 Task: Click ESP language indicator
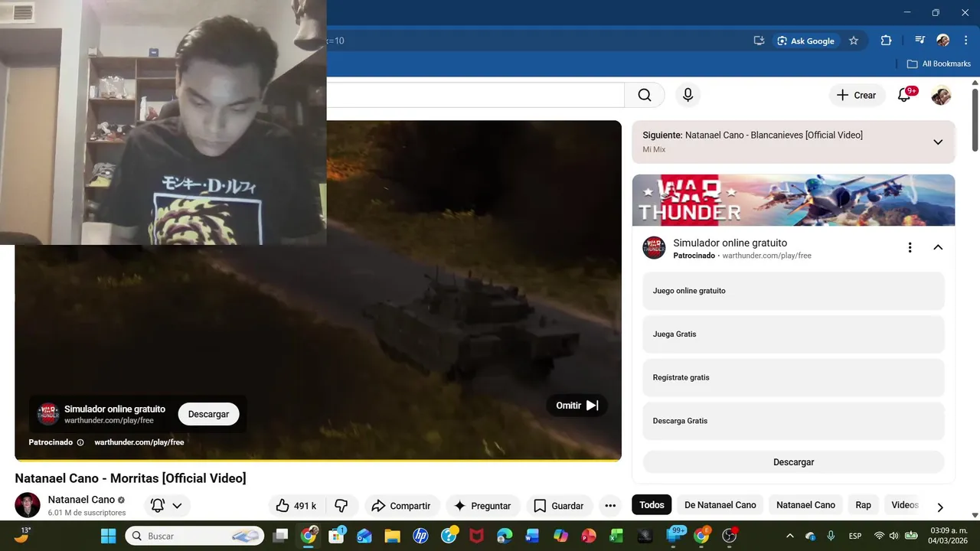(855, 536)
